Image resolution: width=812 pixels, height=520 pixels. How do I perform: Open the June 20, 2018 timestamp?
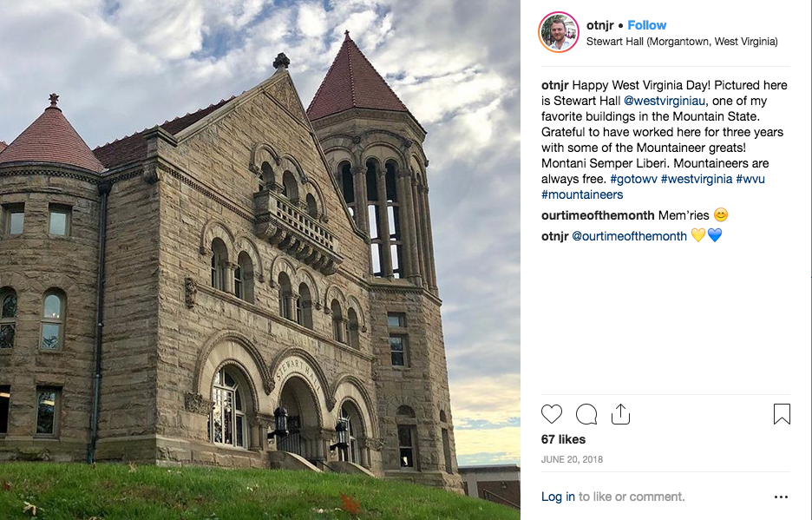click(x=572, y=459)
